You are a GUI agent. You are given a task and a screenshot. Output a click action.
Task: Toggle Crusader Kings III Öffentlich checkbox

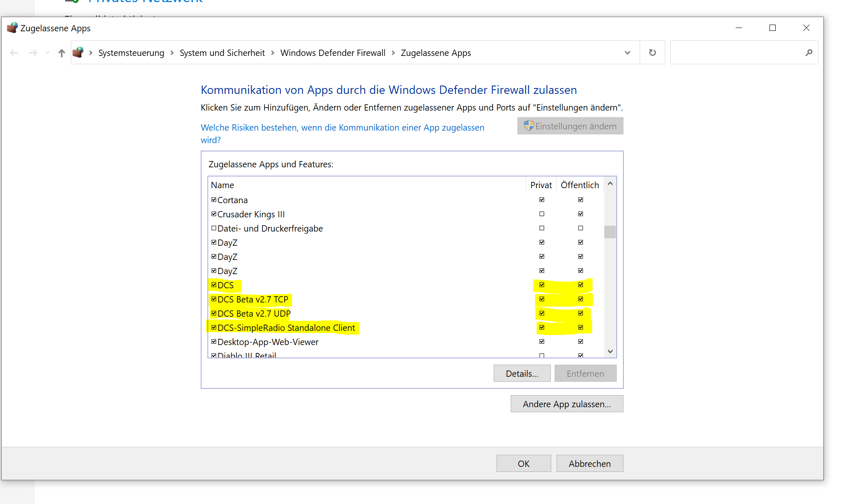click(580, 214)
